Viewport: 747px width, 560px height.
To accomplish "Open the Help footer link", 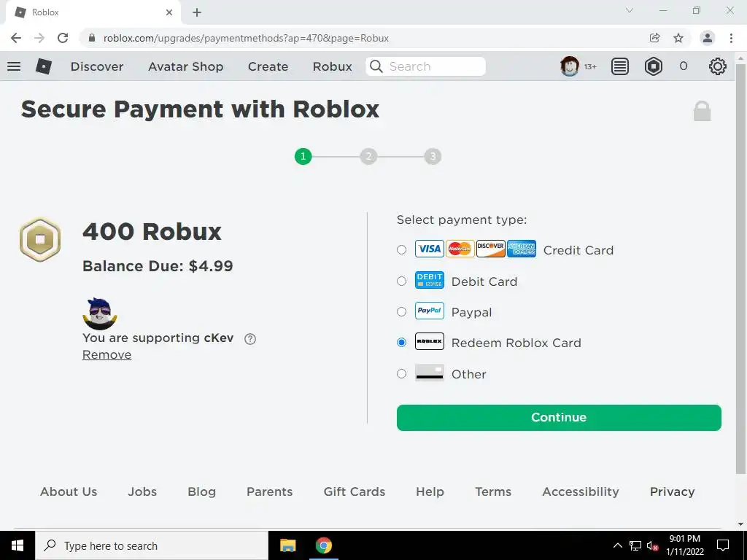I will click(430, 491).
